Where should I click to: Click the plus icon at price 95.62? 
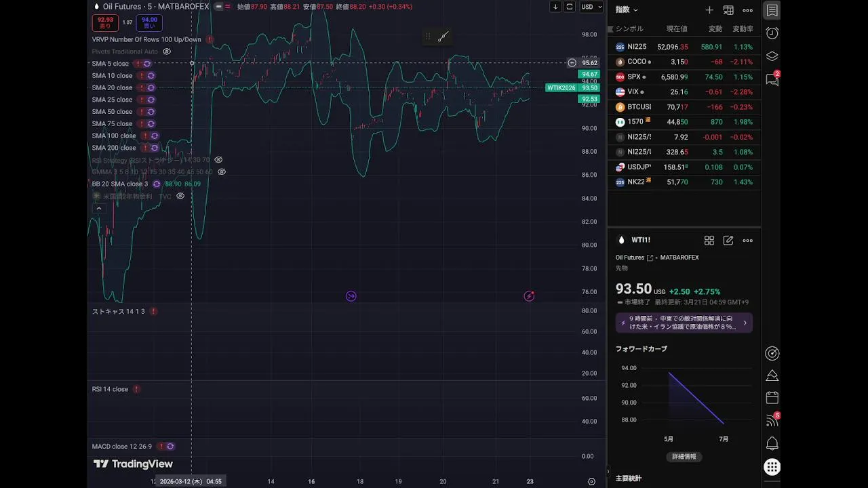[x=572, y=63]
